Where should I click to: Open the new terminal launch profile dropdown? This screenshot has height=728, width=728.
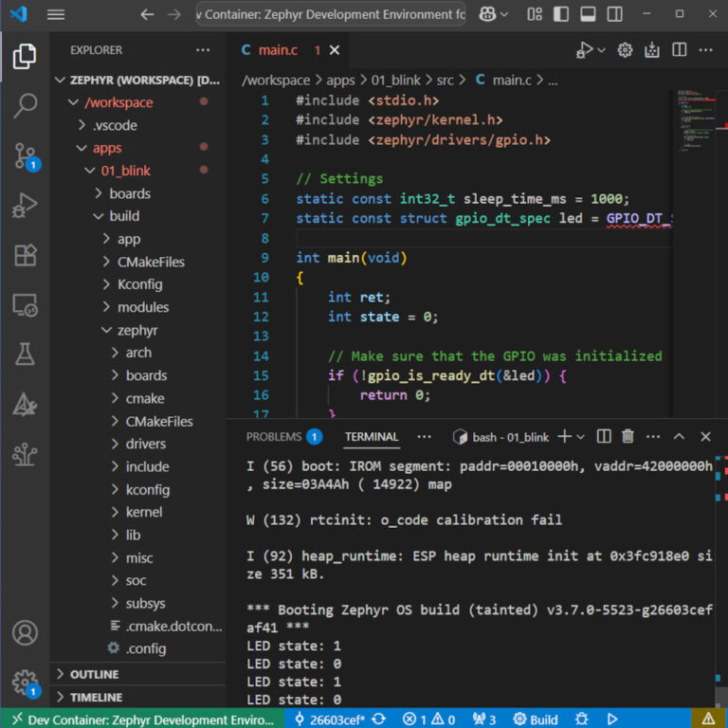(580, 436)
